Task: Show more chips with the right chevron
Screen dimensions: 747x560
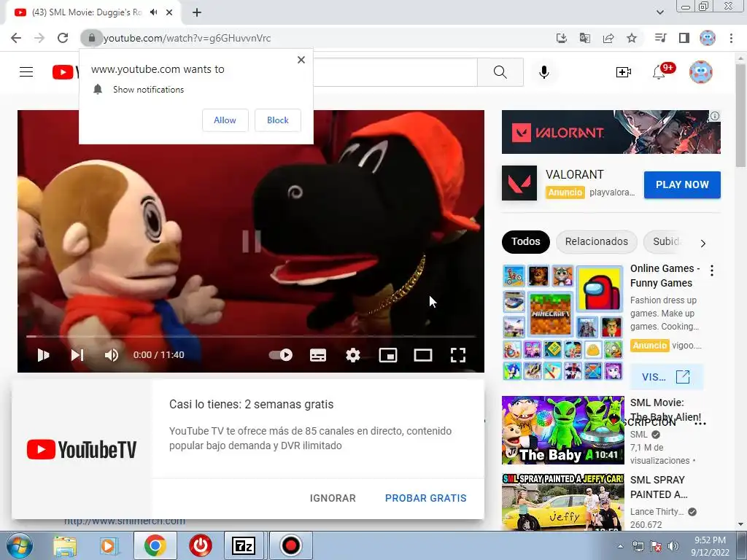Action: 703,244
